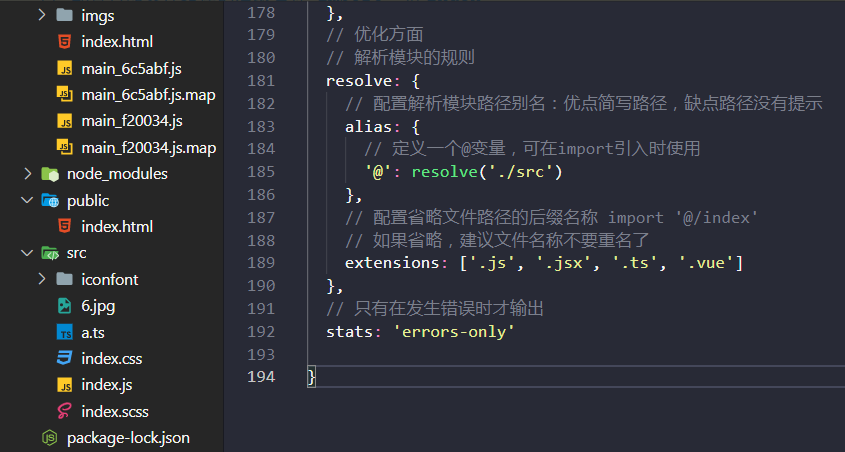
Task: Select the src folder name
Action: (77, 253)
